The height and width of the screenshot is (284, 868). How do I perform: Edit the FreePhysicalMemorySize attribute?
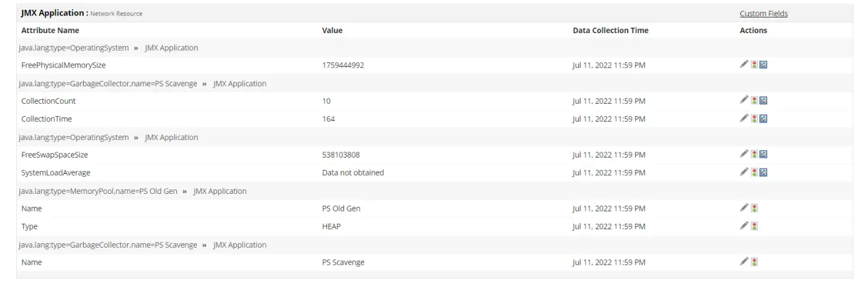tap(744, 65)
